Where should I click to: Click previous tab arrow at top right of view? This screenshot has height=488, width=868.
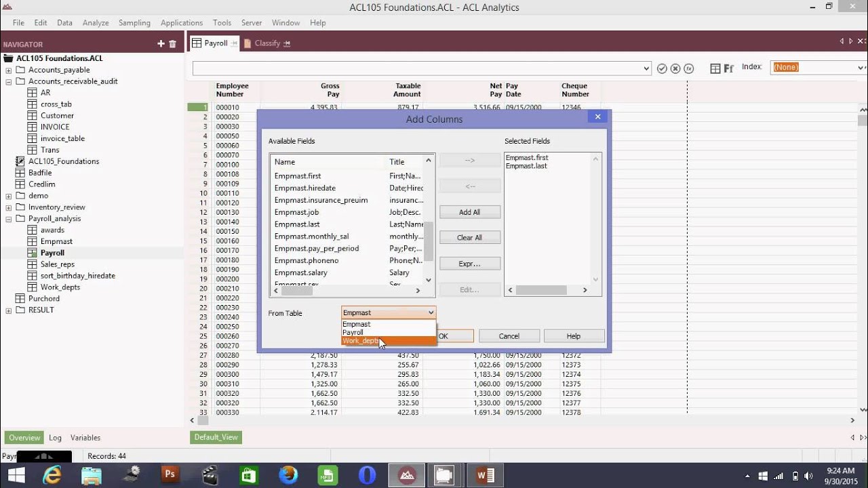click(x=842, y=41)
